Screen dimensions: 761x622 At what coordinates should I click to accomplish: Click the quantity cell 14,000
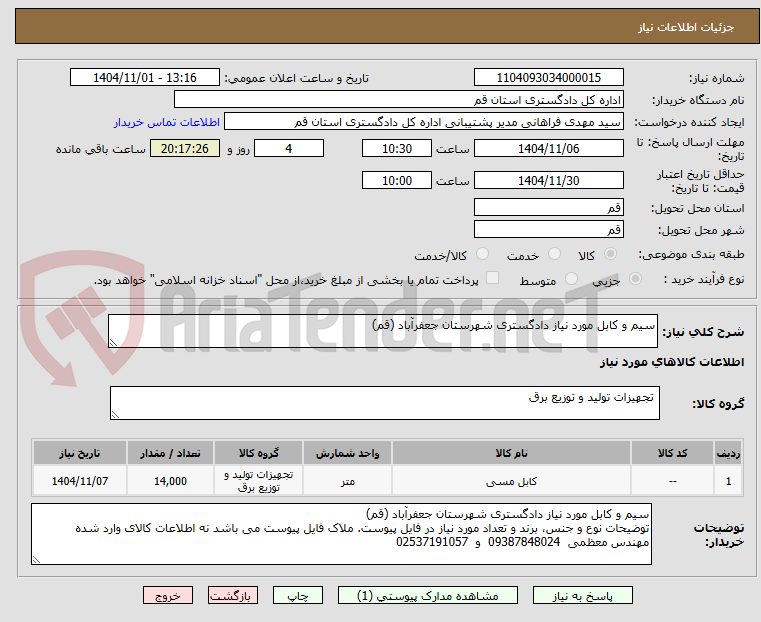point(170,481)
